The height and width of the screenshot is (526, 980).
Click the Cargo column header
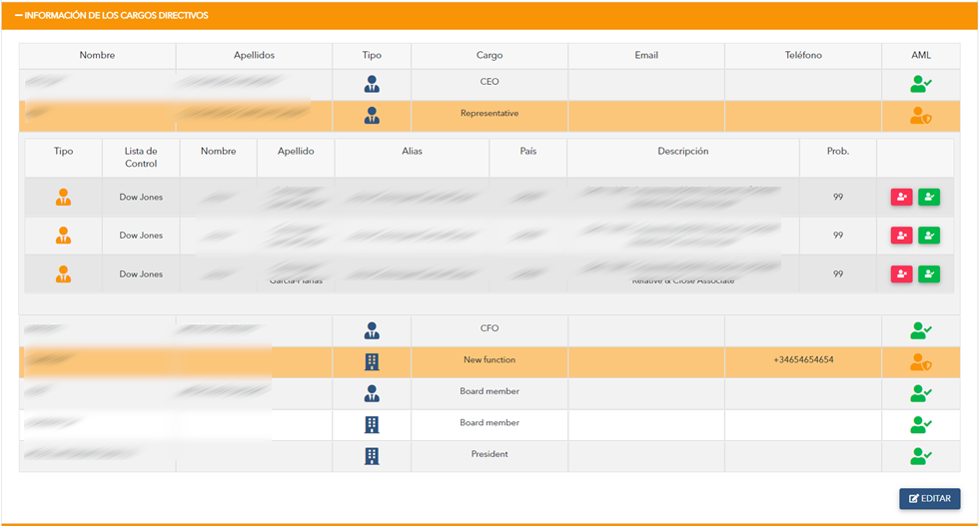coord(490,56)
